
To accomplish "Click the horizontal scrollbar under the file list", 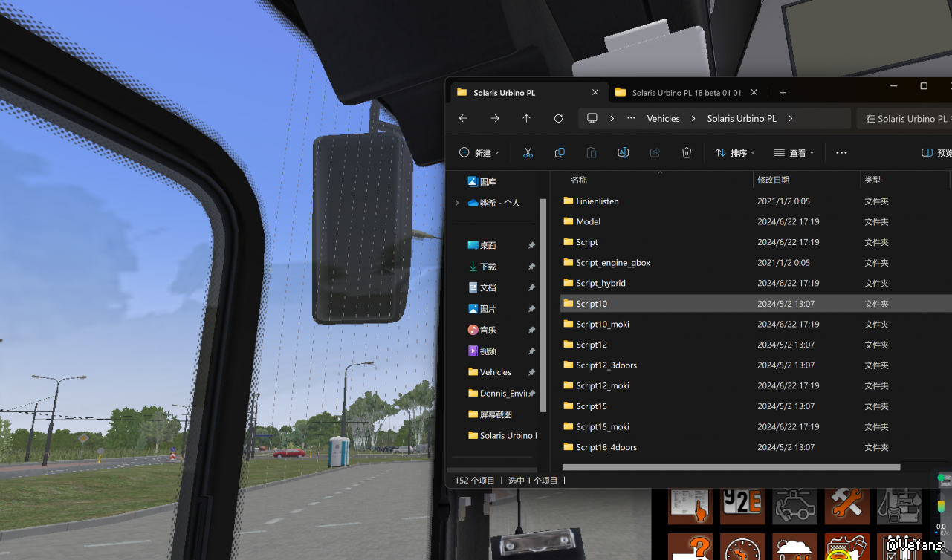I will 731,467.
